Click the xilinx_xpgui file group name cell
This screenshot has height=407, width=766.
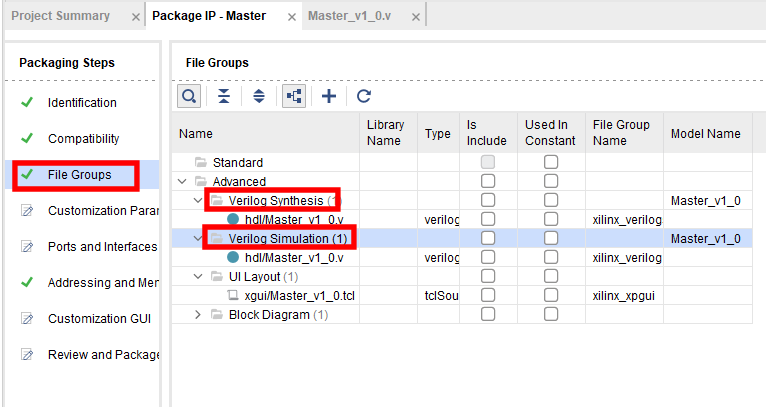coord(624,296)
